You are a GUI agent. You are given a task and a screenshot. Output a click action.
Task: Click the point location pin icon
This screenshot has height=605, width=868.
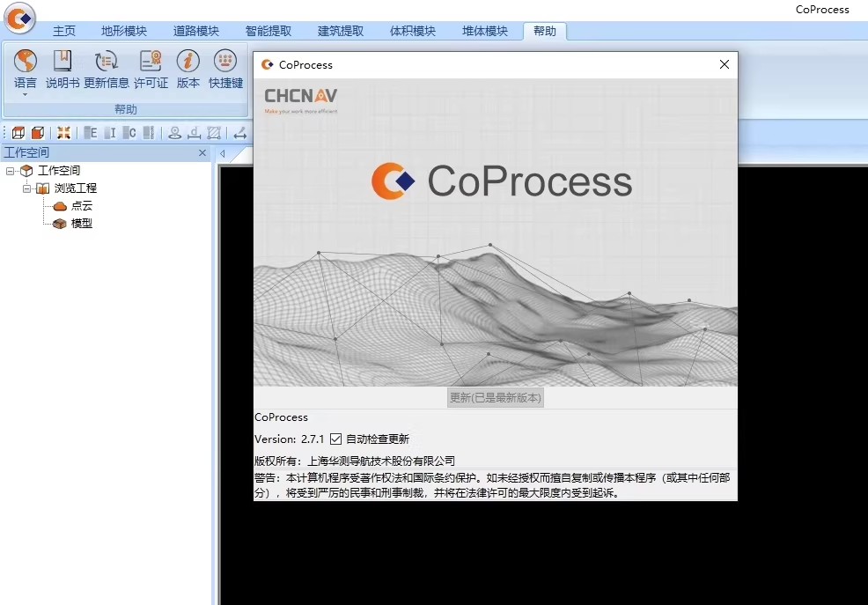coord(175,133)
